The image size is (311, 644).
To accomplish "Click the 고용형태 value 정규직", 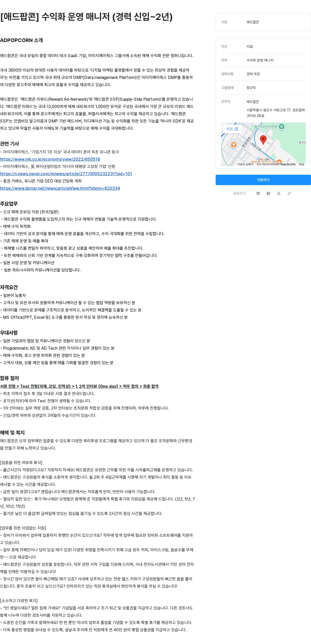I will coord(251,88).
